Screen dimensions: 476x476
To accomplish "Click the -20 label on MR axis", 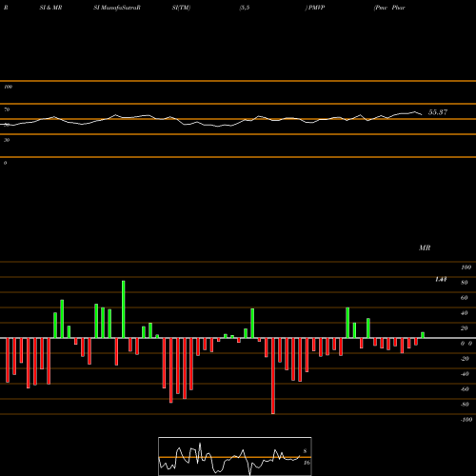I will click(x=465, y=359).
